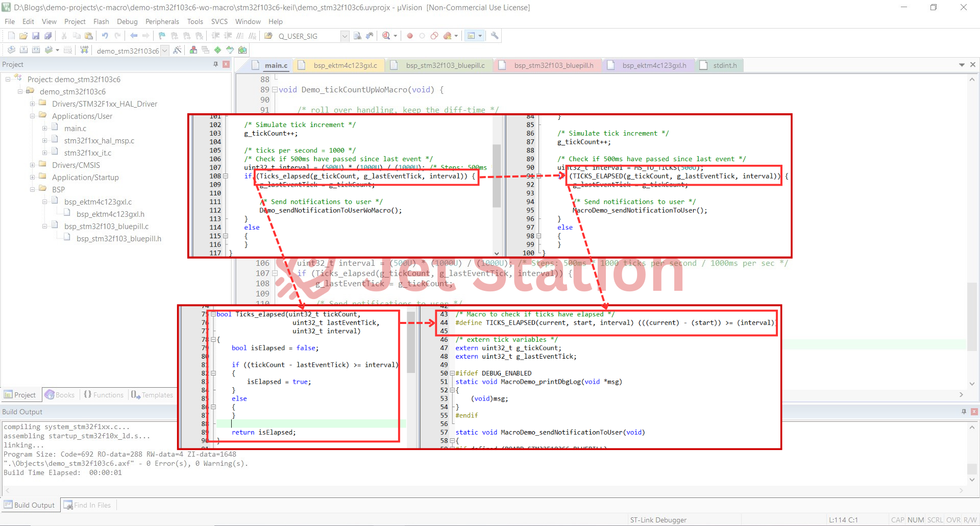Screen dimensions: 980x526
Task: Switch to the Functions panel tab
Action: [104, 395]
